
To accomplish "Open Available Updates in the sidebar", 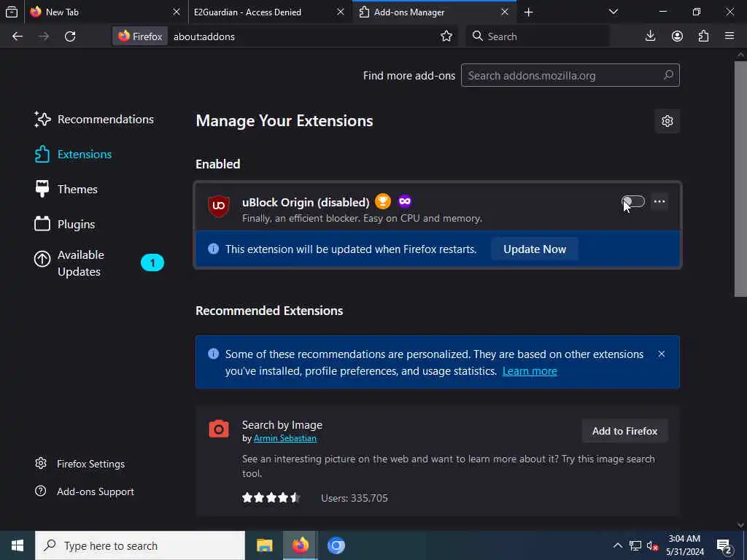I will click(99, 262).
